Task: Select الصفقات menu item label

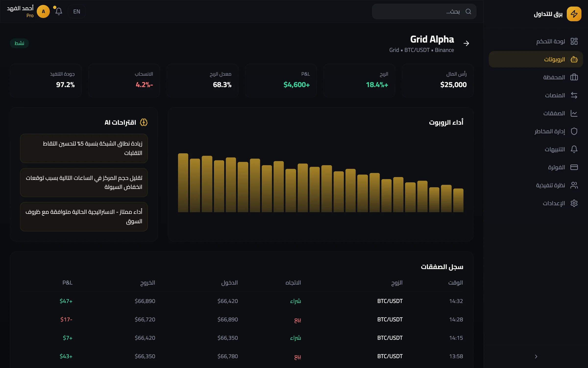Action: [x=554, y=113]
